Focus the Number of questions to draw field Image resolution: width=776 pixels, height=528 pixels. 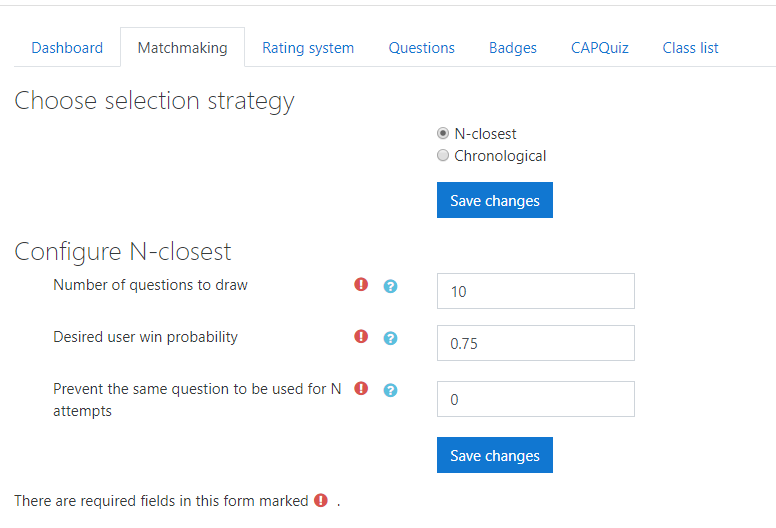pos(536,291)
